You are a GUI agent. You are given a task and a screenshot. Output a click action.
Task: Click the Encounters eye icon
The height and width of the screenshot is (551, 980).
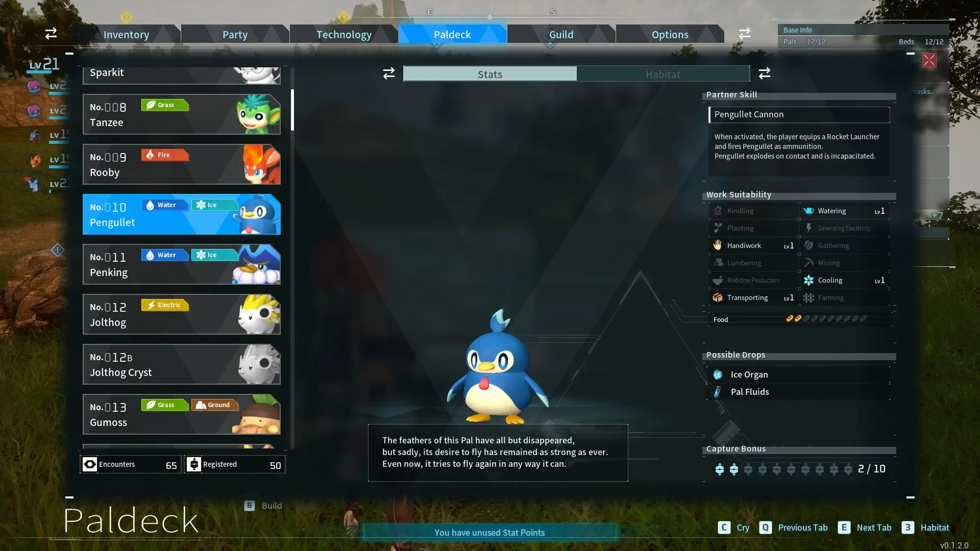[90, 464]
